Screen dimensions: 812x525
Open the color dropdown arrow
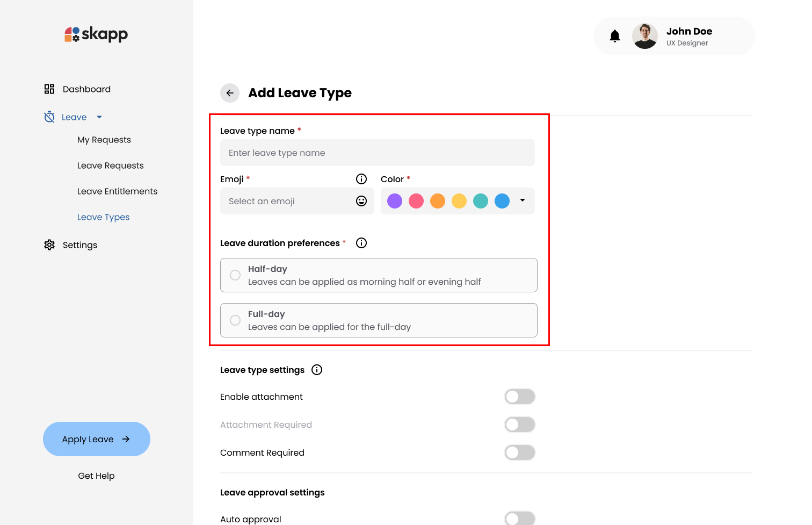click(522, 200)
